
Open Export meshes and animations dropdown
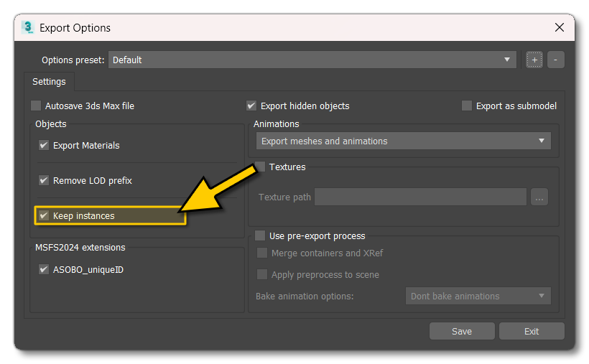(x=404, y=141)
